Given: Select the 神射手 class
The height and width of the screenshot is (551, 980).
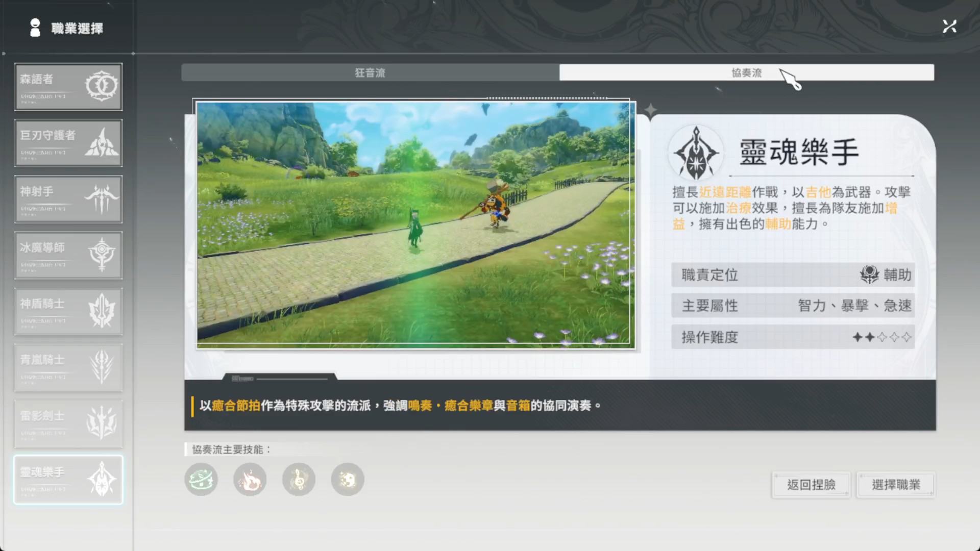Looking at the screenshot, I should [68, 199].
